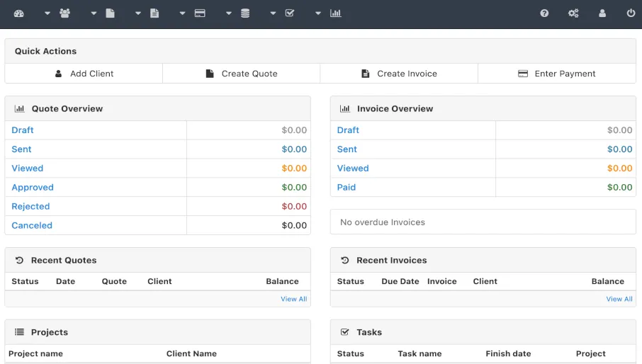Open the Quotes blank-page icon in navbar

point(110,13)
